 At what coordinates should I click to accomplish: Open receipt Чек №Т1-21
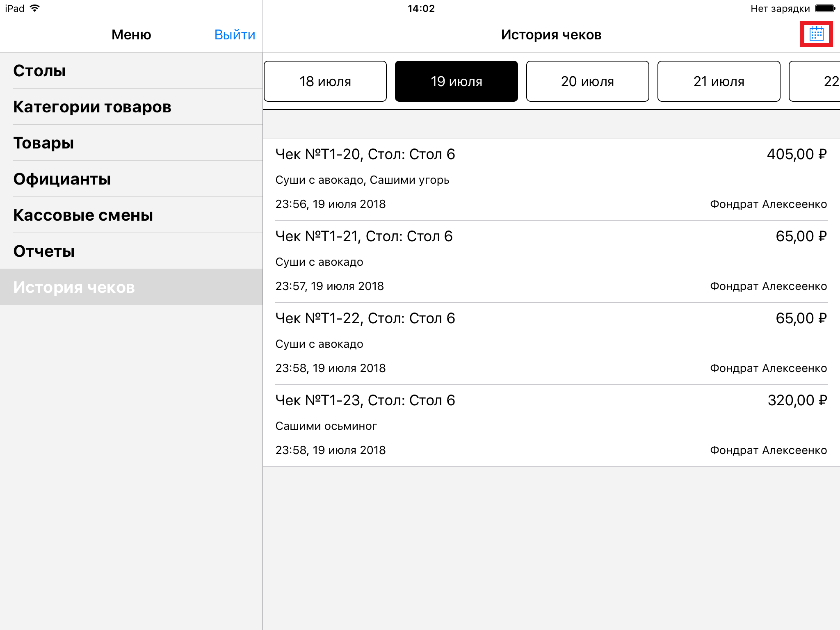click(x=551, y=262)
